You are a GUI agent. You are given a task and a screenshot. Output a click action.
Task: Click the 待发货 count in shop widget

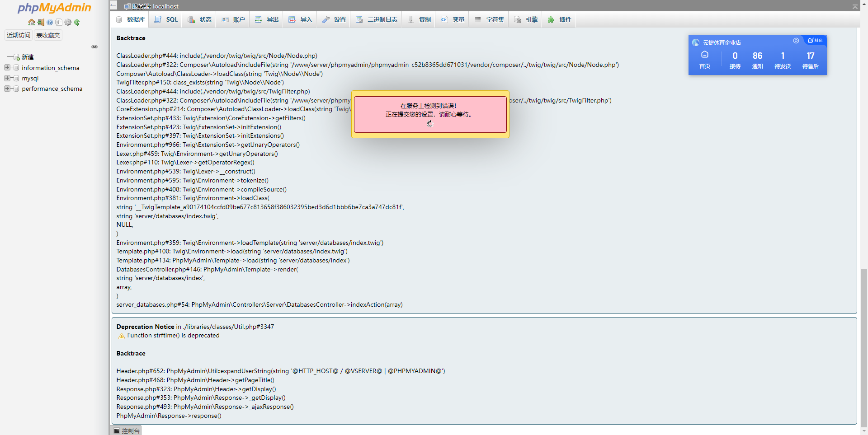pos(783,60)
